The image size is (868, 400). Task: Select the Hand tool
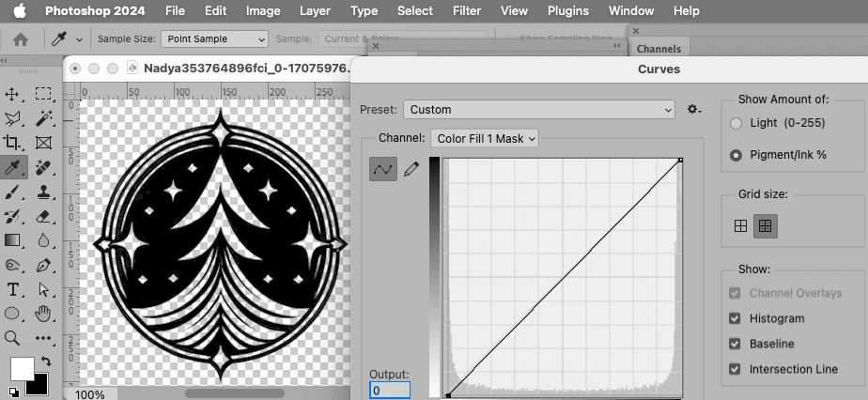43,314
